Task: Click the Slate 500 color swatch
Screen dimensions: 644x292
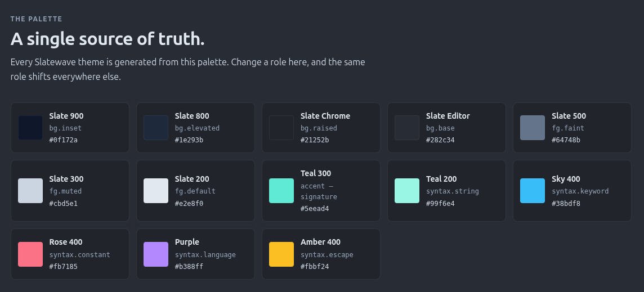Action: [533, 128]
